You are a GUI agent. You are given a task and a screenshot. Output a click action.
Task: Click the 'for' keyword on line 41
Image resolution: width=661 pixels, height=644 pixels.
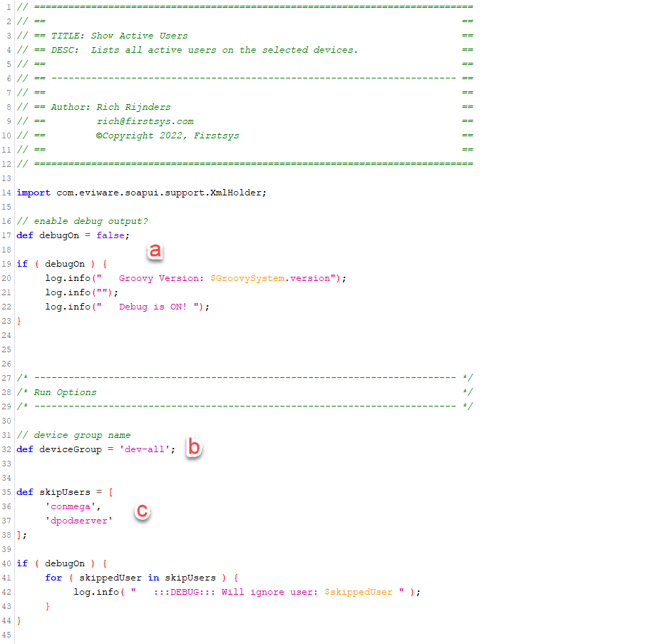(53, 578)
